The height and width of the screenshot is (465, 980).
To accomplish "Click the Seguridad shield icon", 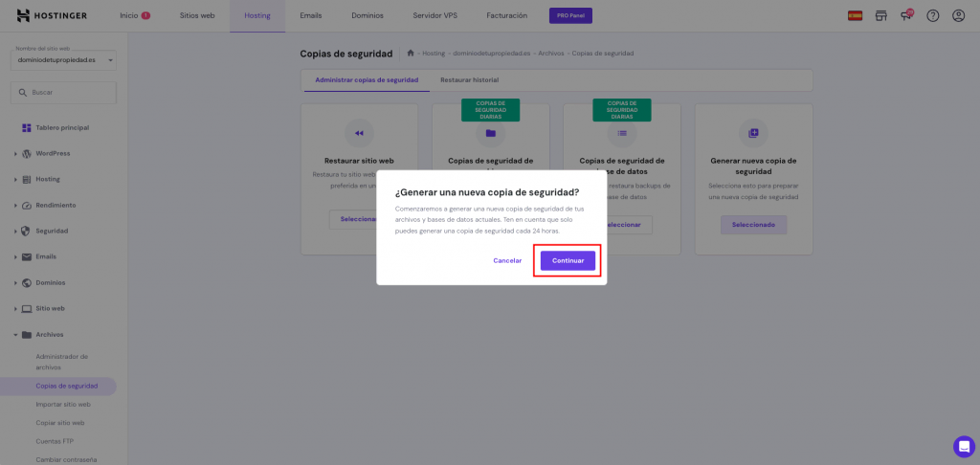I will (x=26, y=231).
